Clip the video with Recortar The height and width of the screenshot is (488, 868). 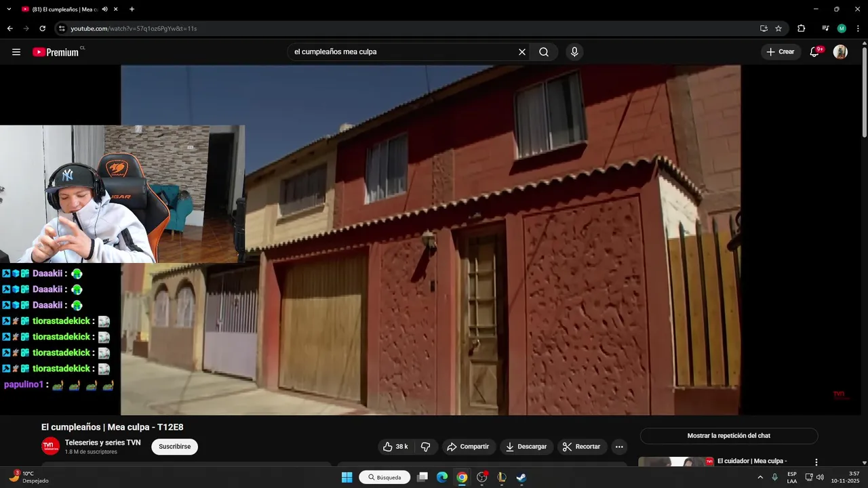pyautogui.click(x=582, y=447)
